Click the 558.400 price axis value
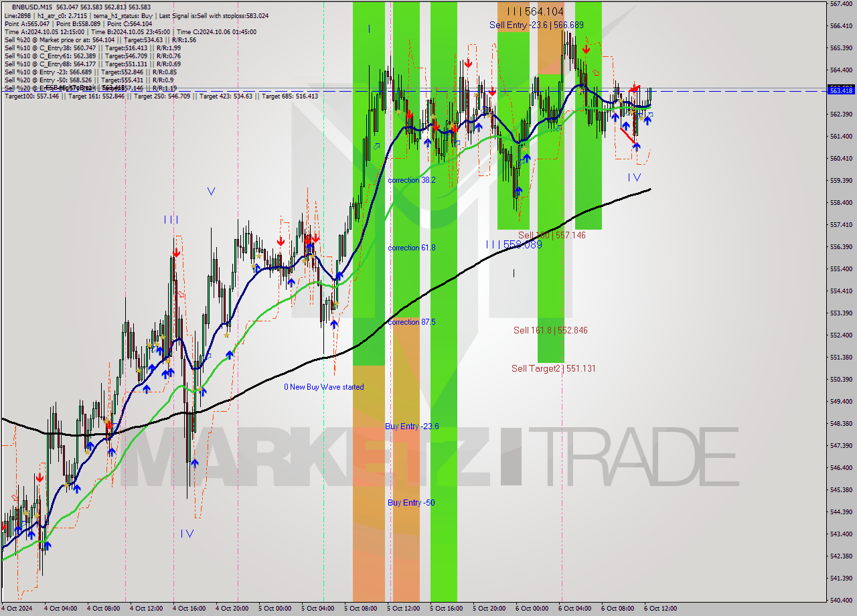The height and width of the screenshot is (616, 857). coord(841,203)
